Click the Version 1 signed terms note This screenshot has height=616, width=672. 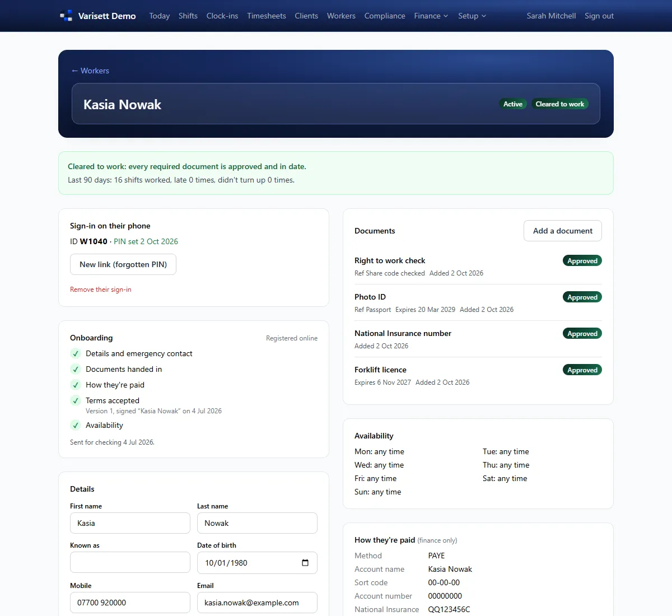(153, 411)
